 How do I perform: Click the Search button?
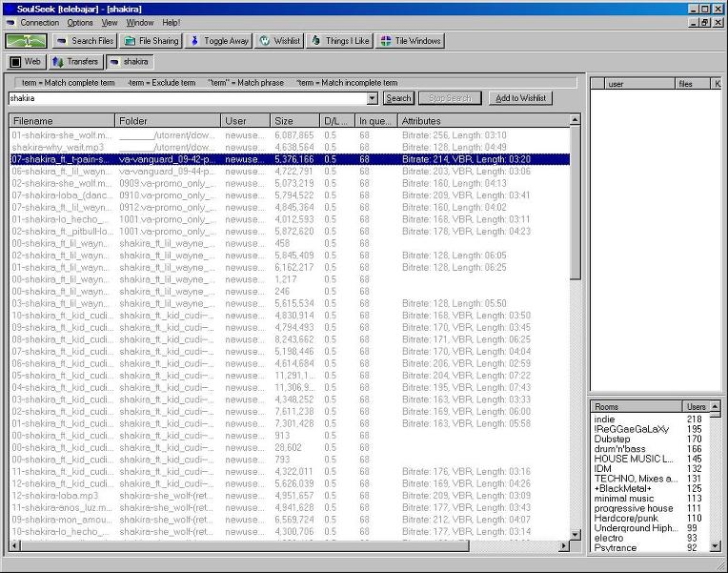coord(398,98)
